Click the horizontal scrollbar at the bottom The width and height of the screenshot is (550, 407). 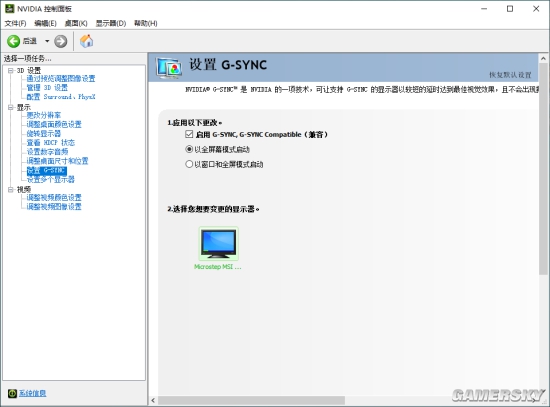pos(251,400)
